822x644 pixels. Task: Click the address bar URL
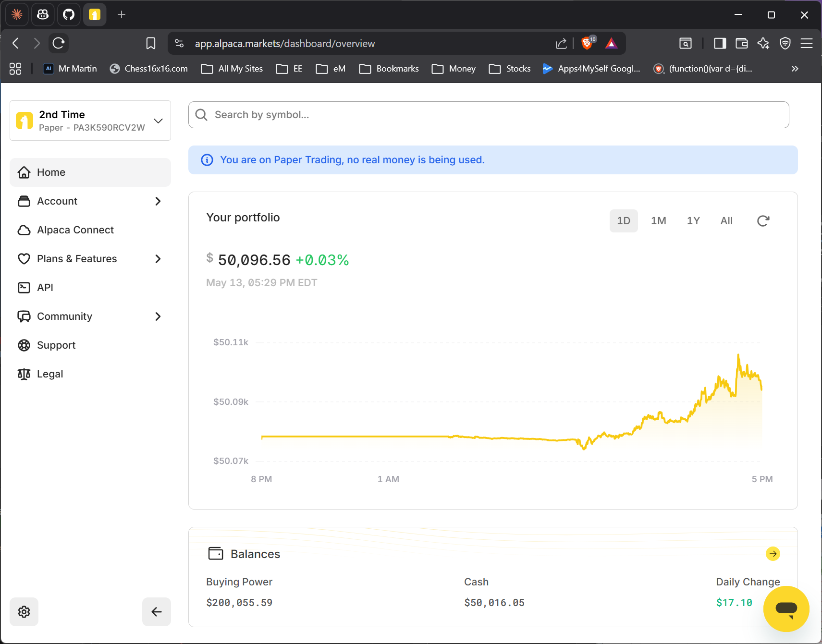(x=285, y=44)
